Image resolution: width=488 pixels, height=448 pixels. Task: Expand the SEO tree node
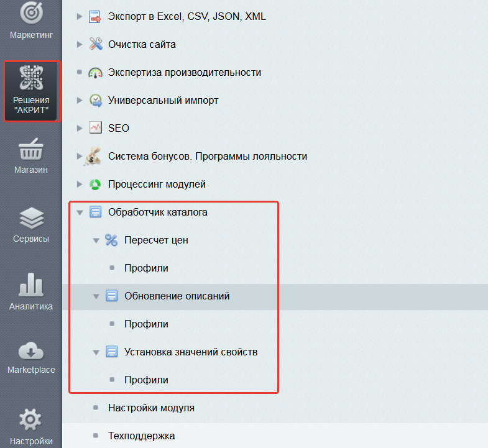79,128
